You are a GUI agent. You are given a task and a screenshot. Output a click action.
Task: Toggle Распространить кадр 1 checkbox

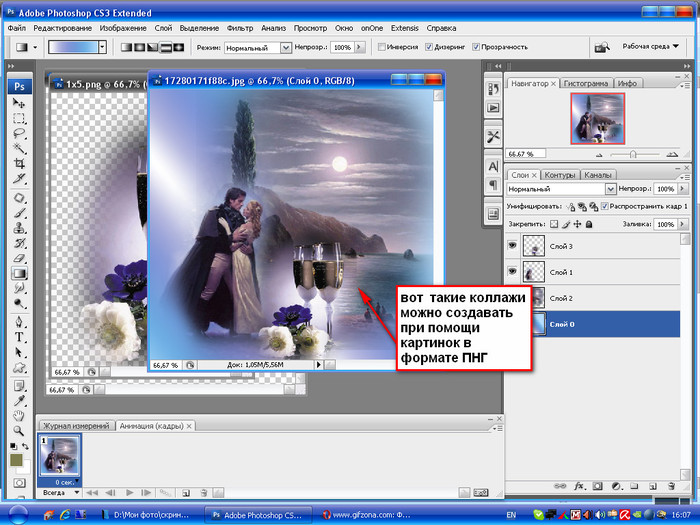click(x=604, y=206)
